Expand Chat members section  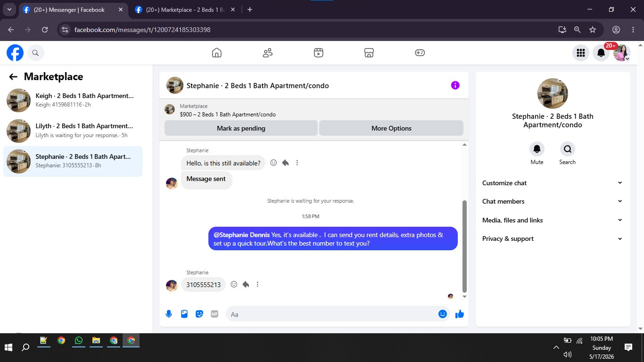pyautogui.click(x=553, y=201)
